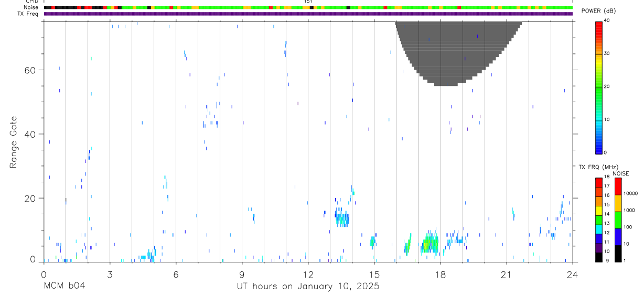Click the 60 tick label on Range Gate axis
Screen dimensions: 644x297
pos(31,70)
